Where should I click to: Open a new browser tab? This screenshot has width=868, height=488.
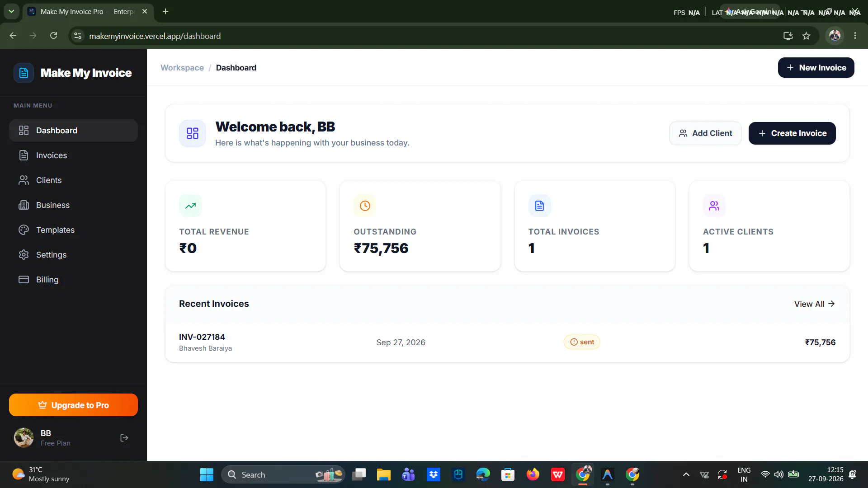165,11
